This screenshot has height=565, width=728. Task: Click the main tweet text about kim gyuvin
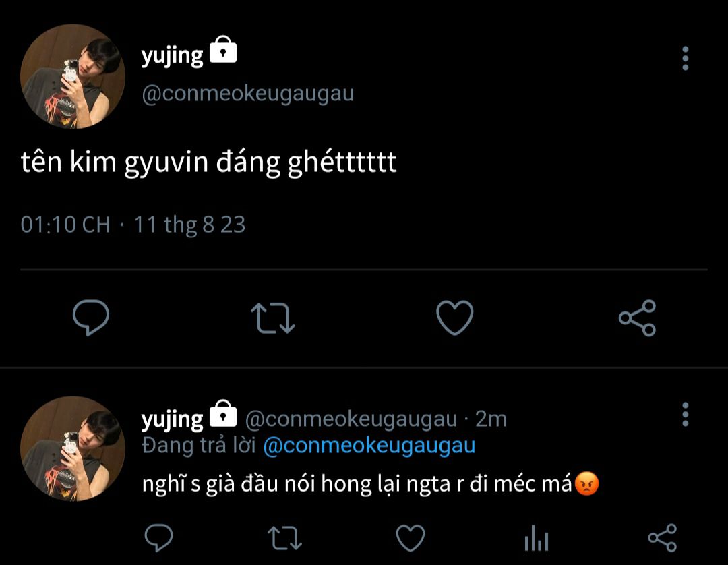[x=209, y=165]
